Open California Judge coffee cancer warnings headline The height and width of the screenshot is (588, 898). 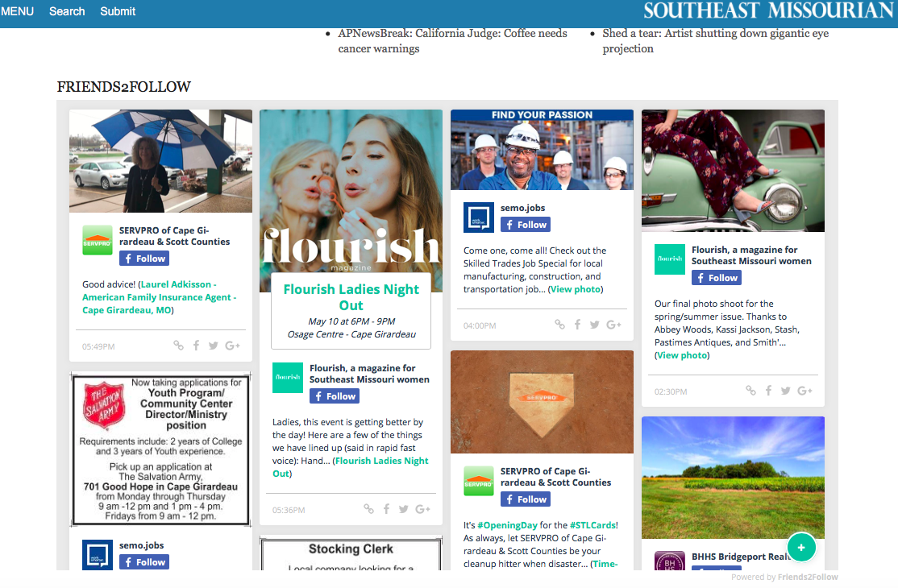[452, 40]
